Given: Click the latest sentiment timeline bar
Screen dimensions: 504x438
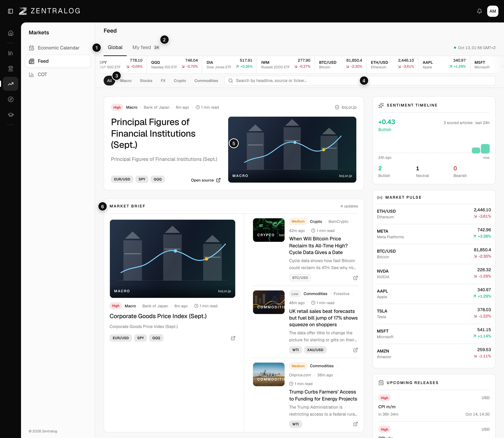Looking at the screenshot, I should point(485,149).
